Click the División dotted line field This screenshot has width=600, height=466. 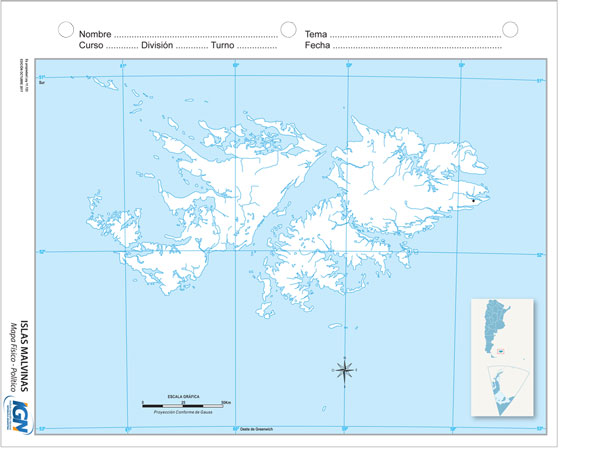pyautogui.click(x=192, y=48)
